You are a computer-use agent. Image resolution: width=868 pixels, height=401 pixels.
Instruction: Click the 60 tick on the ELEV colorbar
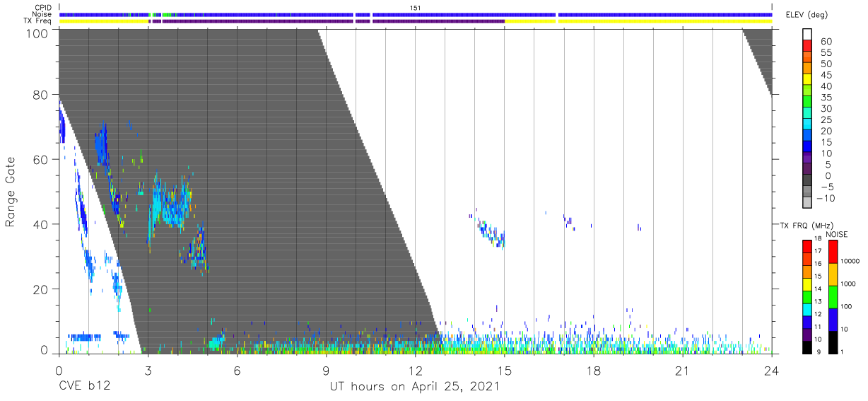pyautogui.click(x=825, y=41)
